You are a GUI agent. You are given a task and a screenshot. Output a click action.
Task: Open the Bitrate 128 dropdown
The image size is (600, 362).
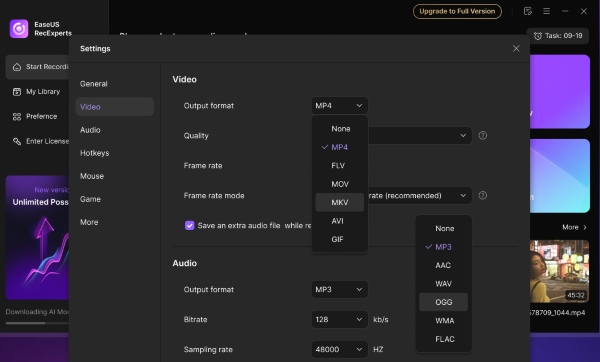click(339, 319)
